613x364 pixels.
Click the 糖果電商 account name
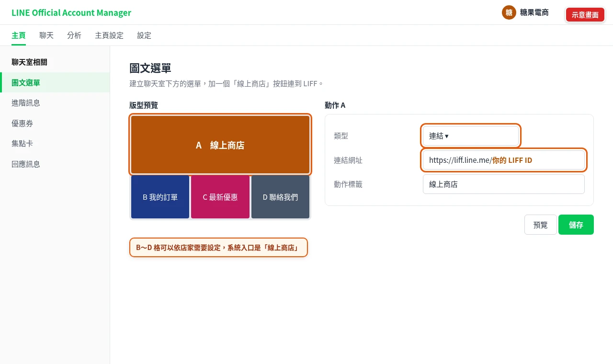(x=534, y=12)
